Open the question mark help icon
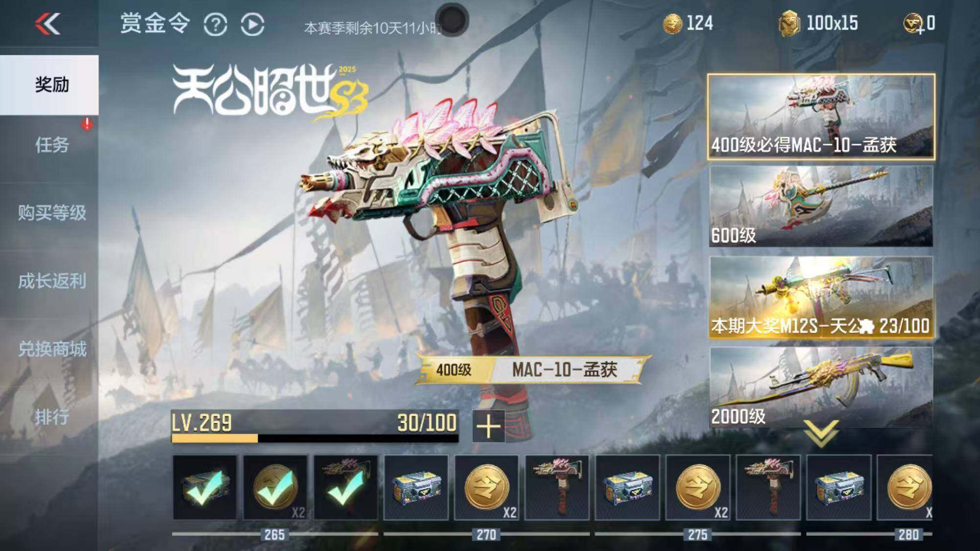980x551 pixels. tap(215, 24)
